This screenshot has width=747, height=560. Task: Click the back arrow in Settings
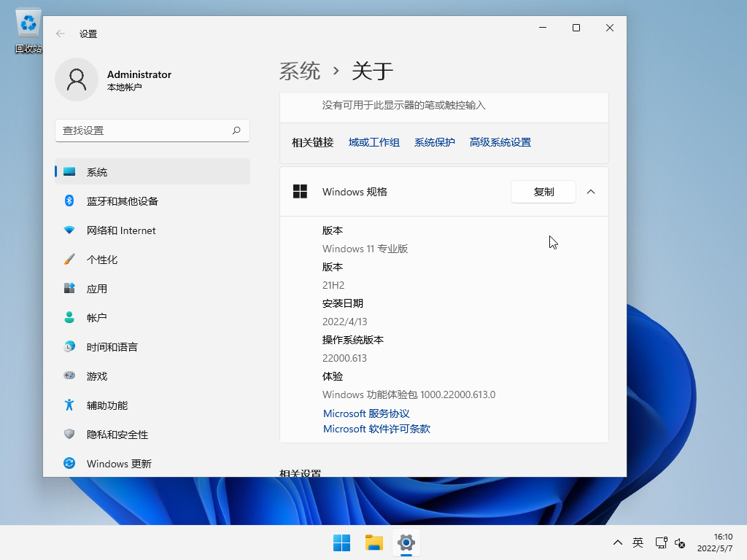point(61,33)
